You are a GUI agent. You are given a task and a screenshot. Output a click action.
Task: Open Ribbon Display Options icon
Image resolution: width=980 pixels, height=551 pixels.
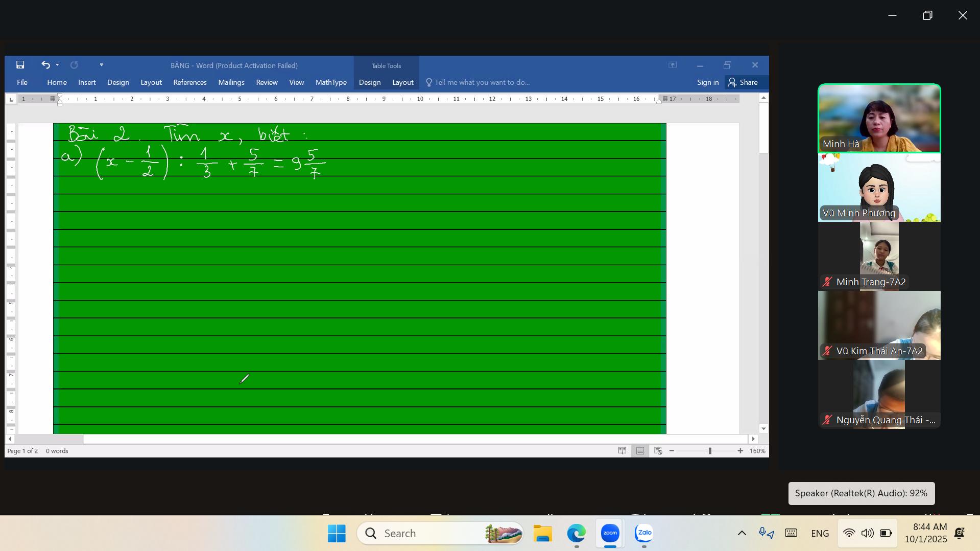coord(673,65)
